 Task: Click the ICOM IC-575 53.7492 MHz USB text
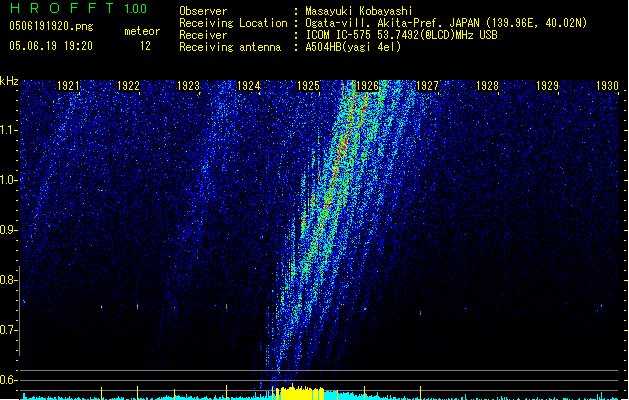tap(401, 35)
